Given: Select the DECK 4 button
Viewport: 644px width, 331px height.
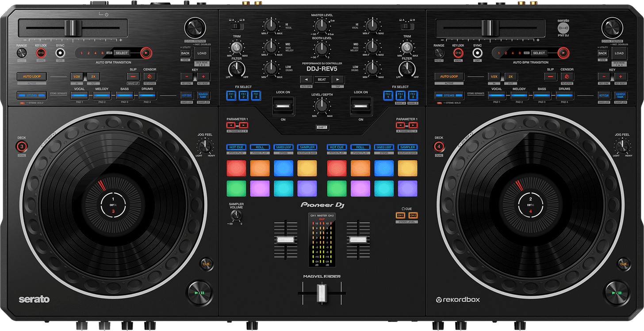Looking at the screenshot, I should click(439, 146).
